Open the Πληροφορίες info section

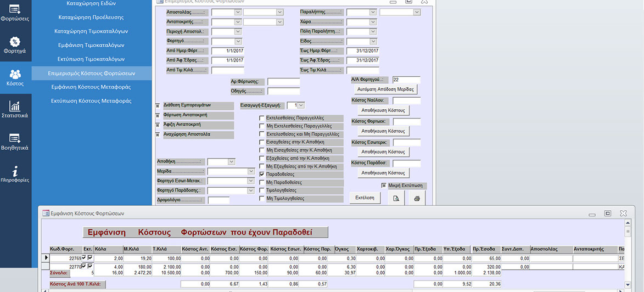15,174
